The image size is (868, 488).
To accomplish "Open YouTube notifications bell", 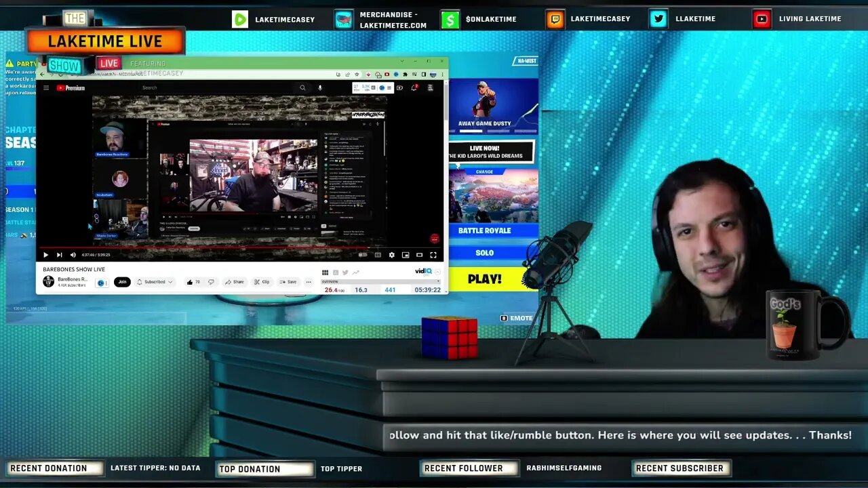I will click(x=414, y=87).
